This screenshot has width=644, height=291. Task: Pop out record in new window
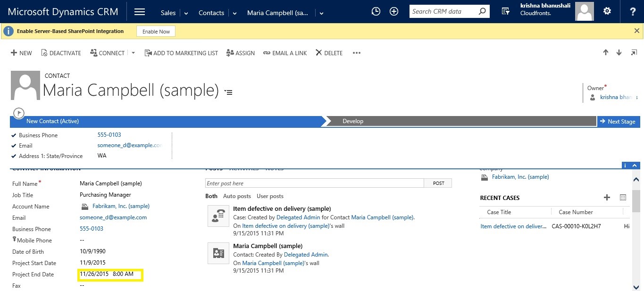coord(634,53)
